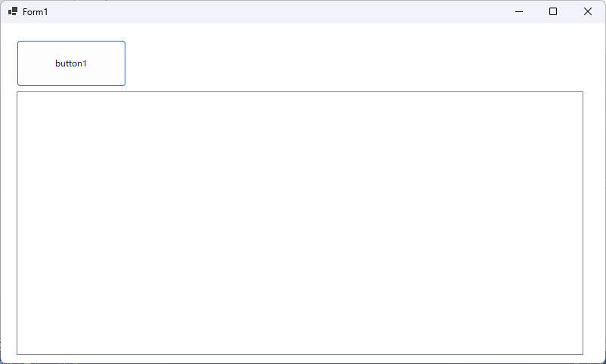Open the system menu via Form1 icon
Image resolution: width=606 pixels, height=364 pixels.
[x=13, y=11]
